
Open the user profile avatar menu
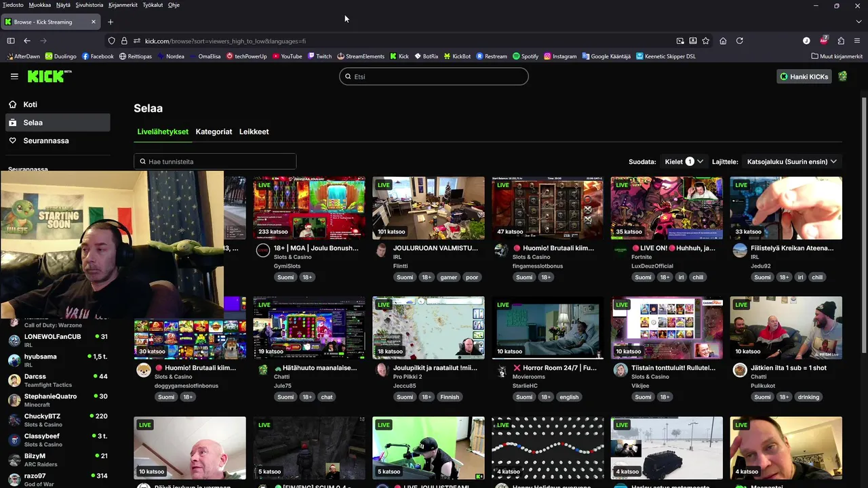point(843,77)
